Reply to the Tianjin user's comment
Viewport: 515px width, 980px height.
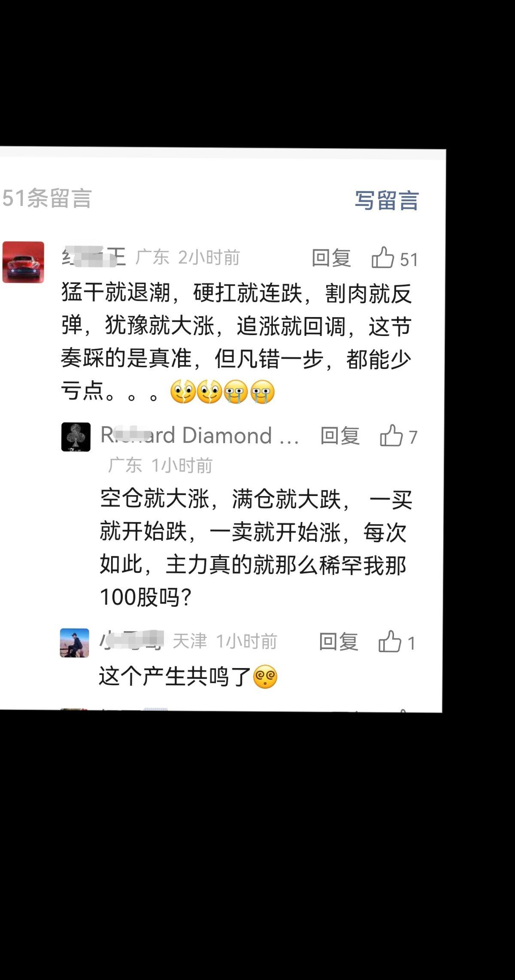(x=339, y=642)
